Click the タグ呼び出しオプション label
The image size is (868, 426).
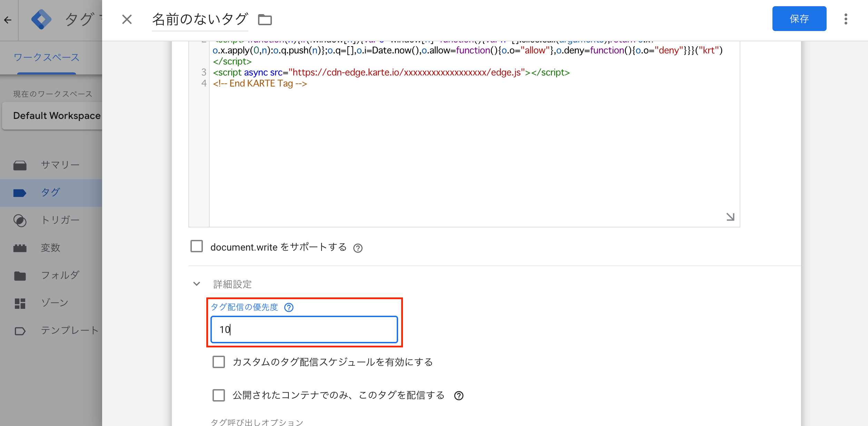click(257, 422)
